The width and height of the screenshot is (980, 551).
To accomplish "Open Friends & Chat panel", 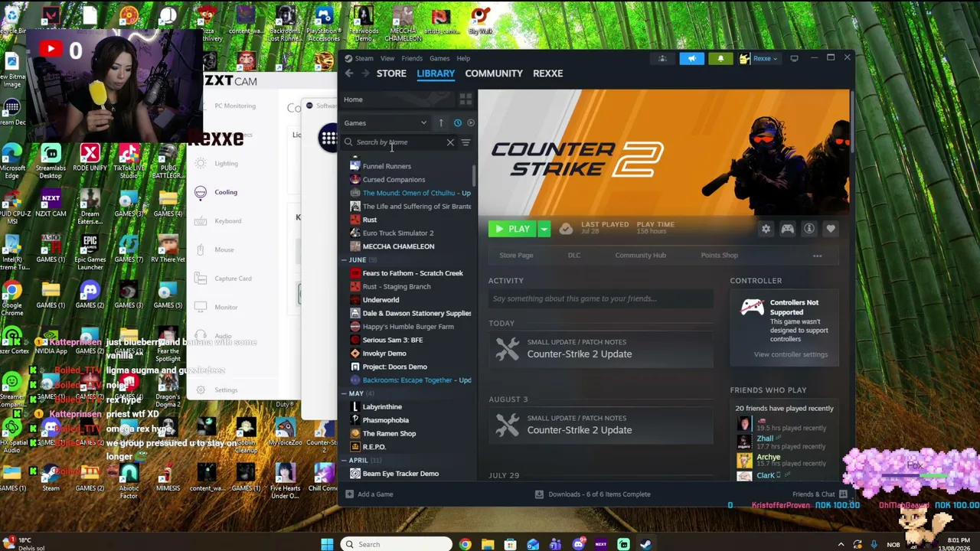I will 820,494.
